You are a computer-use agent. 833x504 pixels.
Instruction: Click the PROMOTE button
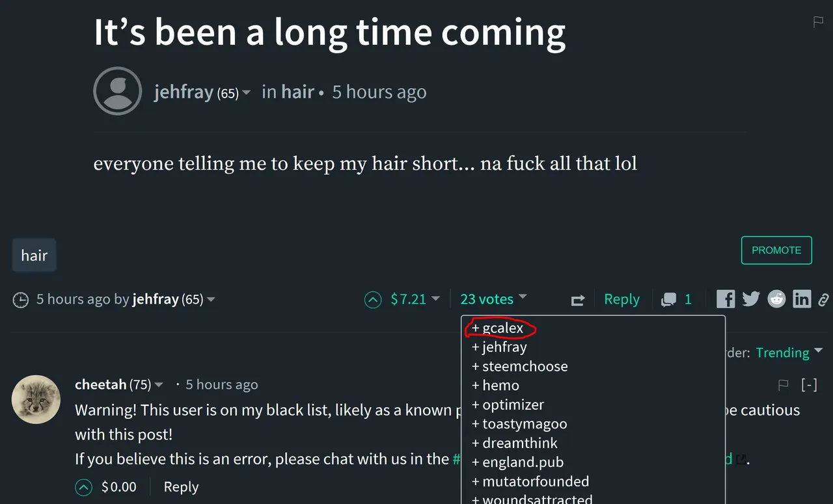776,250
